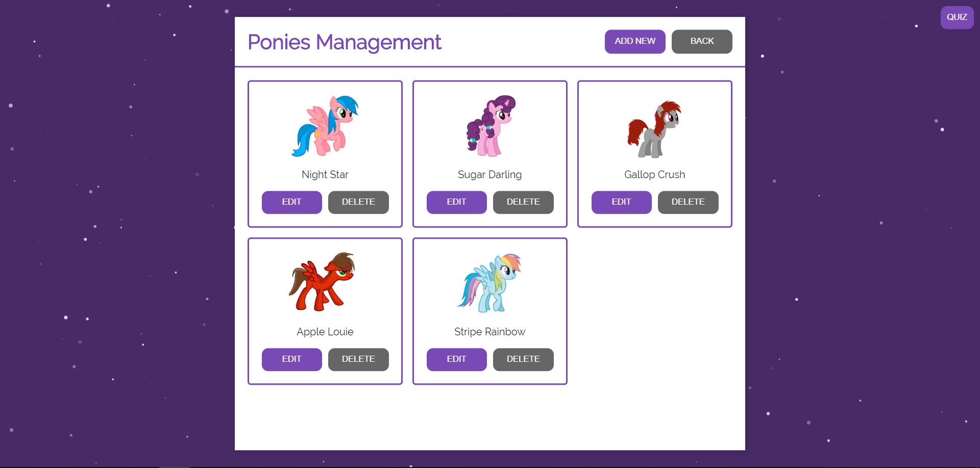Delete the Night Star pony
This screenshot has height=468, width=980.
(358, 202)
